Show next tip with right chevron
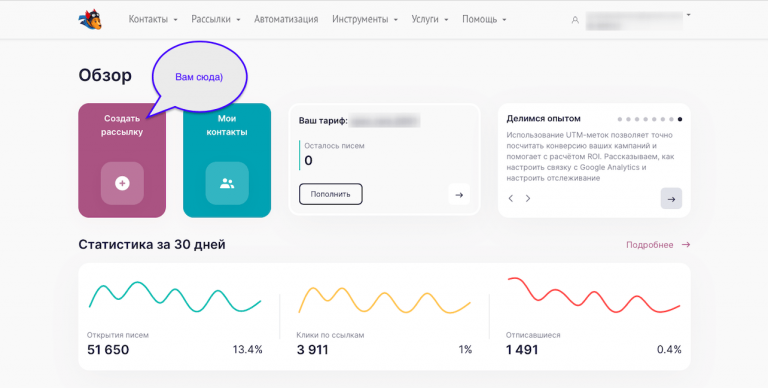The width and height of the screenshot is (768, 388). [x=528, y=198]
